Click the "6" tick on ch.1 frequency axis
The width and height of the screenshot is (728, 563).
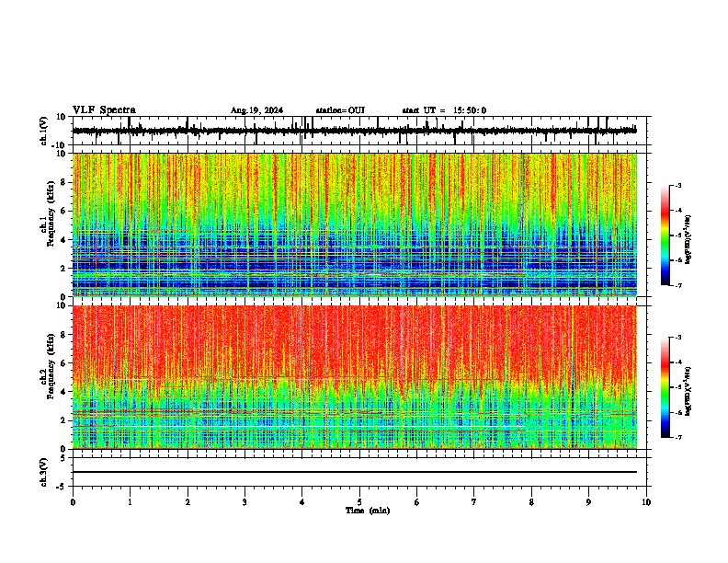tap(63, 212)
